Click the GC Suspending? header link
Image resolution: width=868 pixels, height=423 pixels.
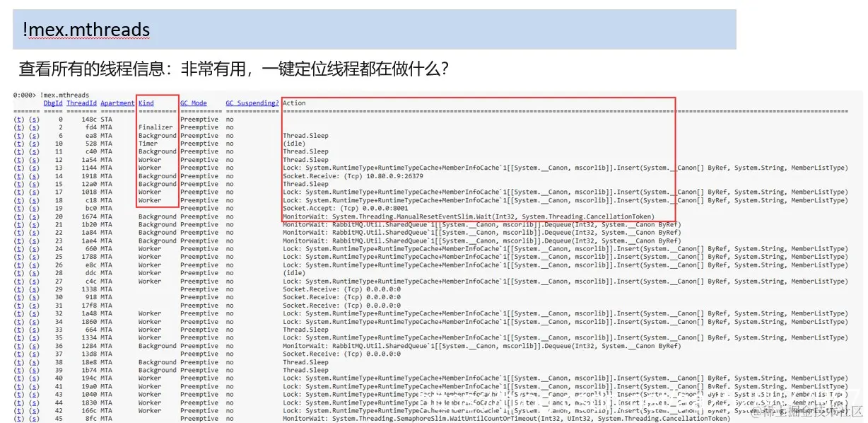click(x=252, y=103)
